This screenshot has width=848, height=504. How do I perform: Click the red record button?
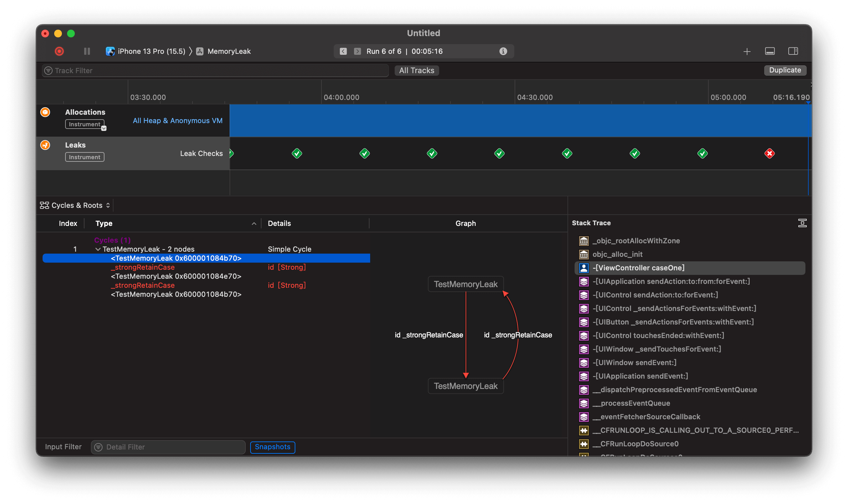coord(59,51)
